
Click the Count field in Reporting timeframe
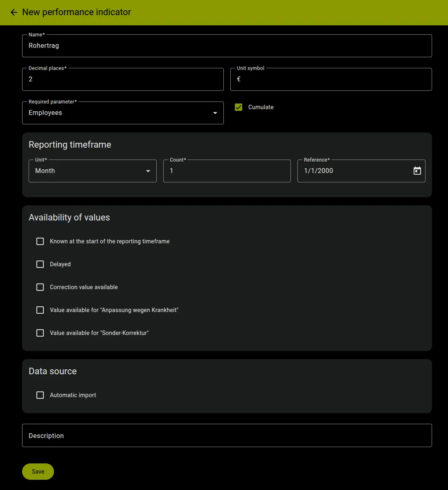click(227, 171)
